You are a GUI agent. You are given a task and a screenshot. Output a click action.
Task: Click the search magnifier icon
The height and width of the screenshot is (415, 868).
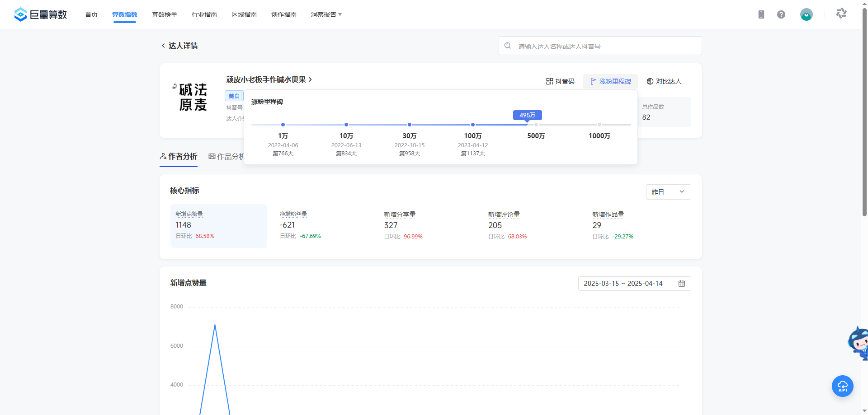click(508, 46)
